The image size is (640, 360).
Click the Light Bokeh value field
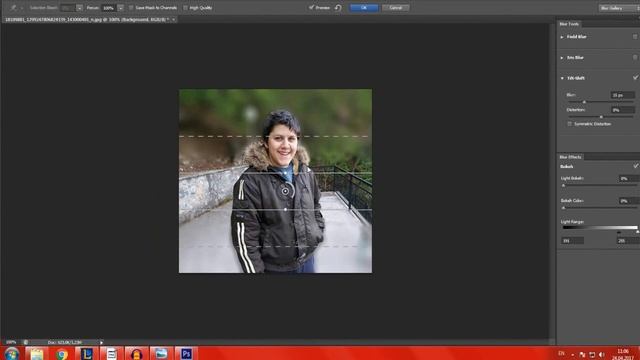pyautogui.click(x=629, y=179)
